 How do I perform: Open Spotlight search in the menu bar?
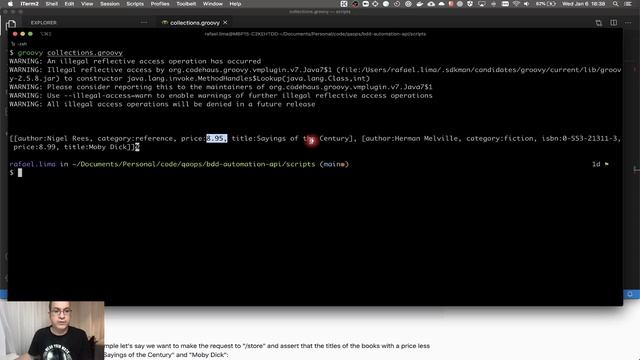pos(616,4)
